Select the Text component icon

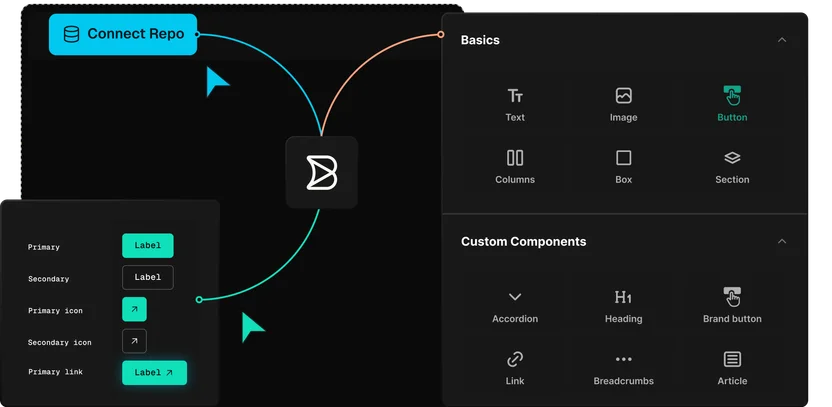click(515, 96)
